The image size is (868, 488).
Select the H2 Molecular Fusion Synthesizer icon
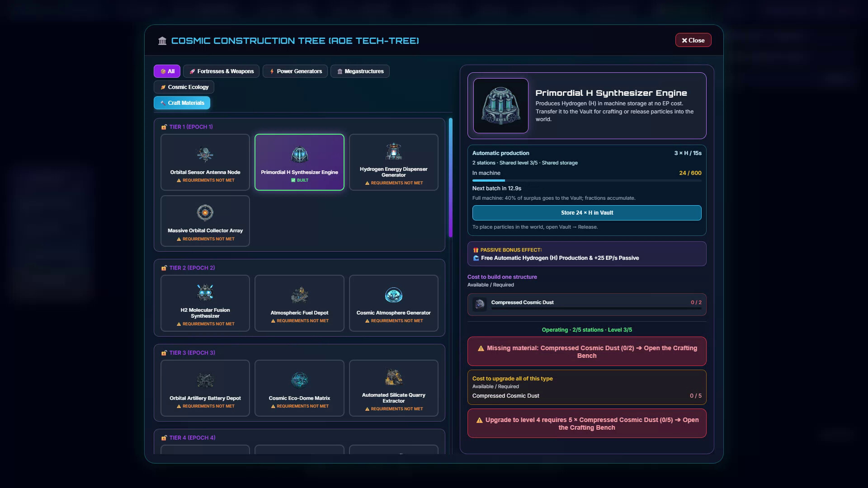click(x=205, y=292)
